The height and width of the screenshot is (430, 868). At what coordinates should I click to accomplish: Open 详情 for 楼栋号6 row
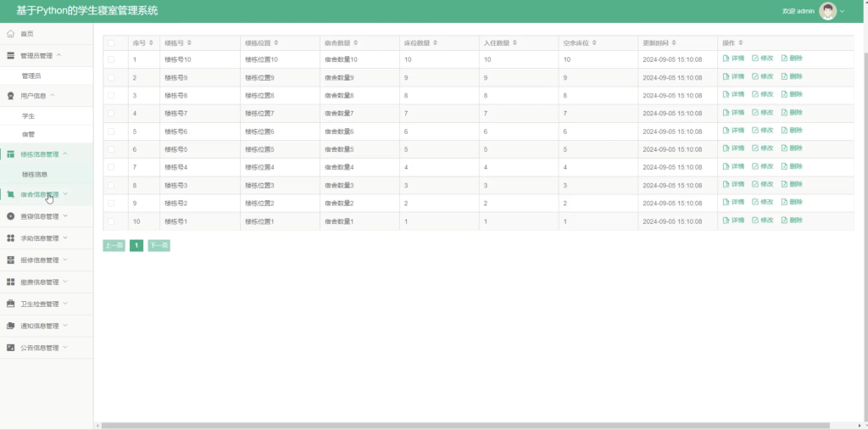733,131
